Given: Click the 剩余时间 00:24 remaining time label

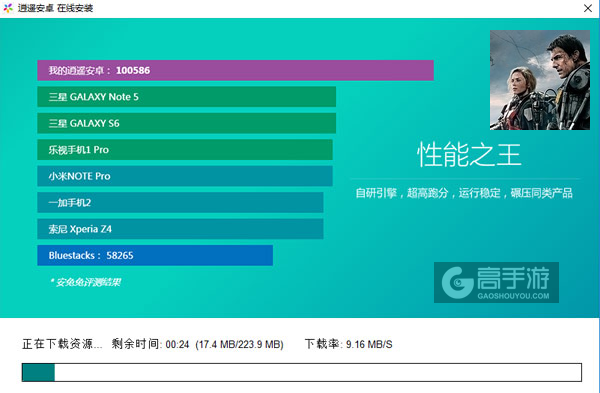Looking at the screenshot, I should pyautogui.click(x=150, y=344).
